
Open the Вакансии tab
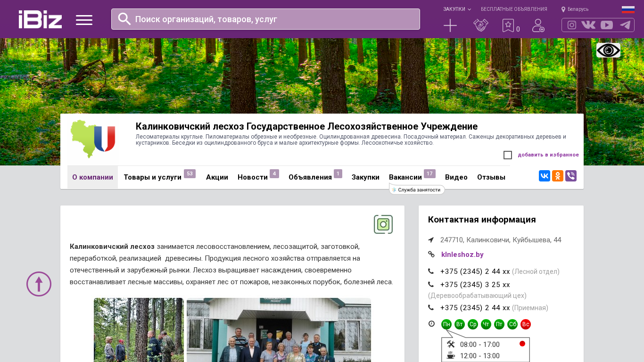point(405,177)
